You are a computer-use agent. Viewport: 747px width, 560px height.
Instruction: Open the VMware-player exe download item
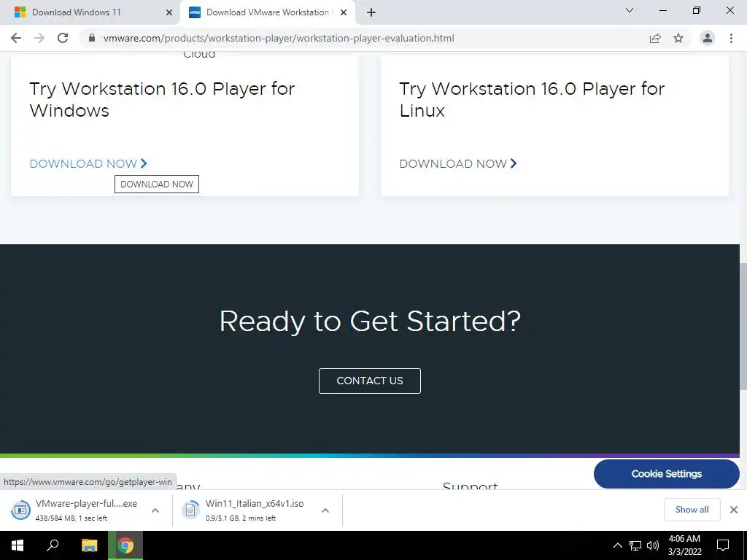(x=76, y=510)
